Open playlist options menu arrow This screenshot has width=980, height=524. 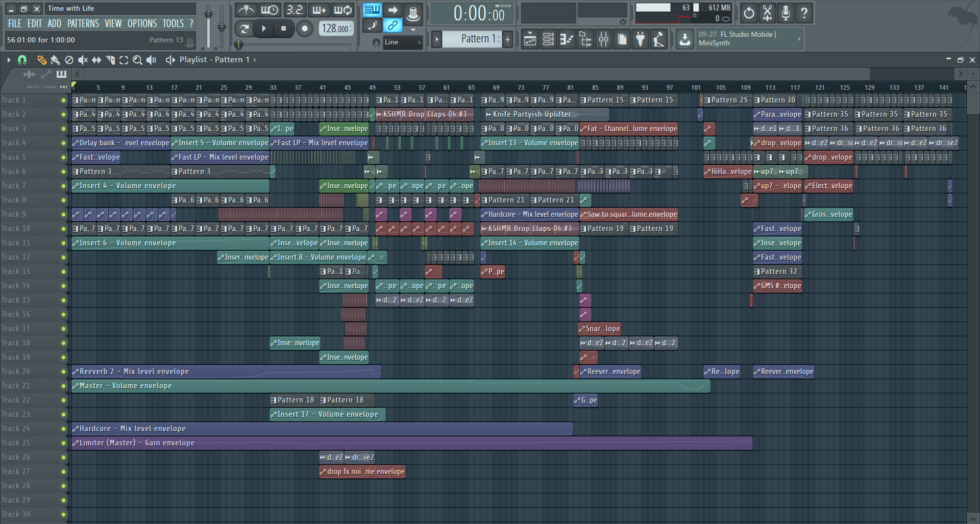[x=9, y=60]
